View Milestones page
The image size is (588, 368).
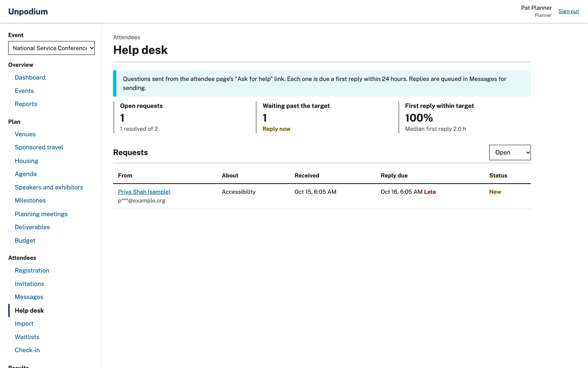30,200
